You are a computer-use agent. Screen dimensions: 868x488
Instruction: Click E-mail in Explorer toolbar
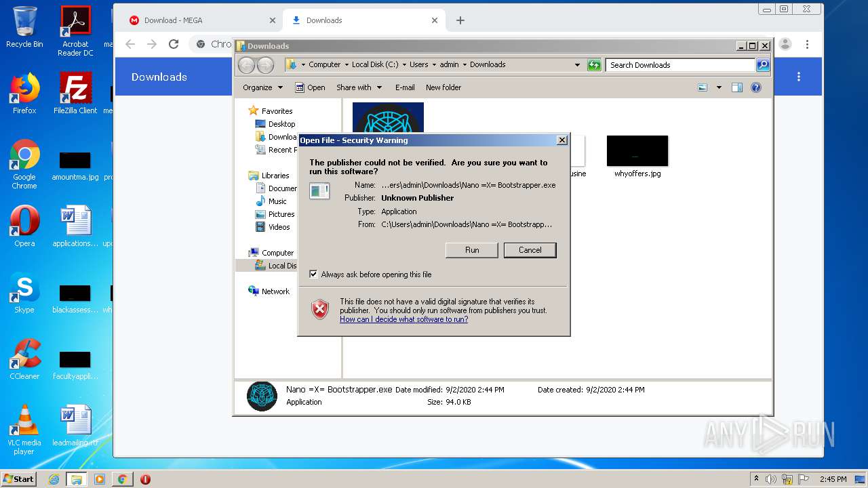(405, 87)
